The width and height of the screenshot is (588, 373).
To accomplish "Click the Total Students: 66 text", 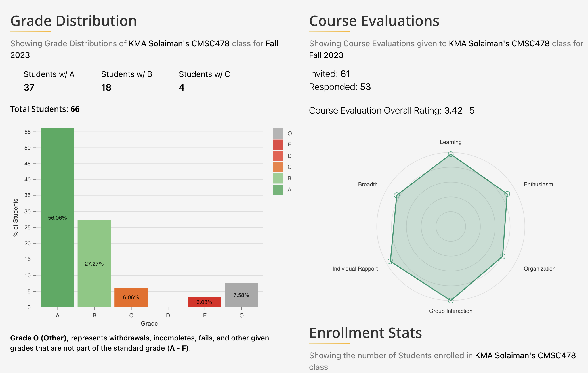I will (x=45, y=109).
